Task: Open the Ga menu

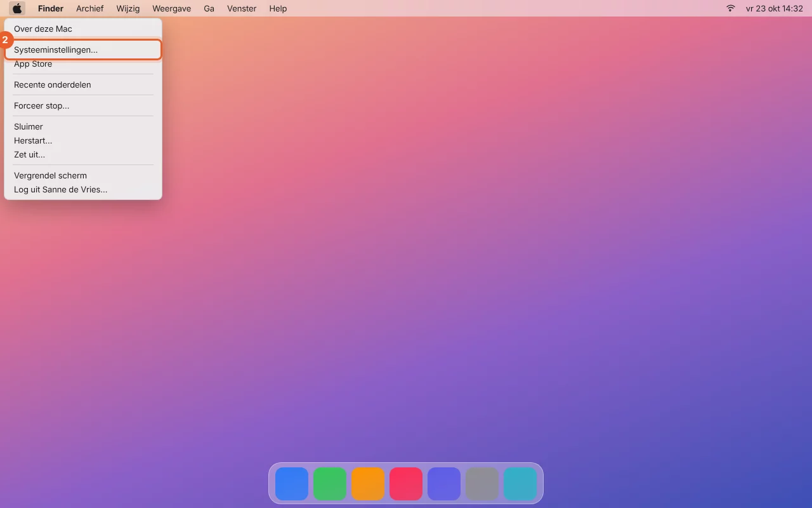Action: (x=209, y=8)
